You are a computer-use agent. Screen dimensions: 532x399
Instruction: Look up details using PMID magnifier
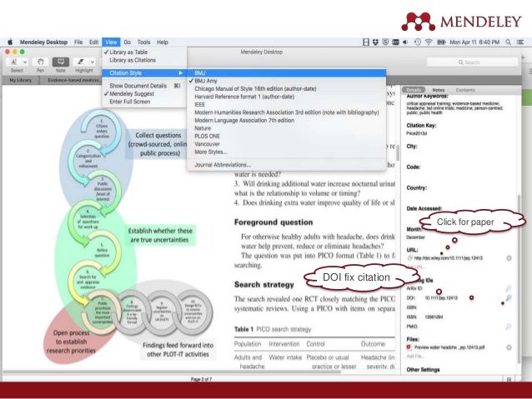point(509,327)
